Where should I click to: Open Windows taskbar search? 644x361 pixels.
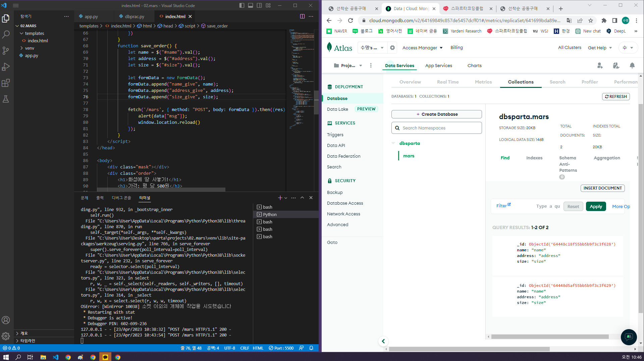tap(18, 357)
